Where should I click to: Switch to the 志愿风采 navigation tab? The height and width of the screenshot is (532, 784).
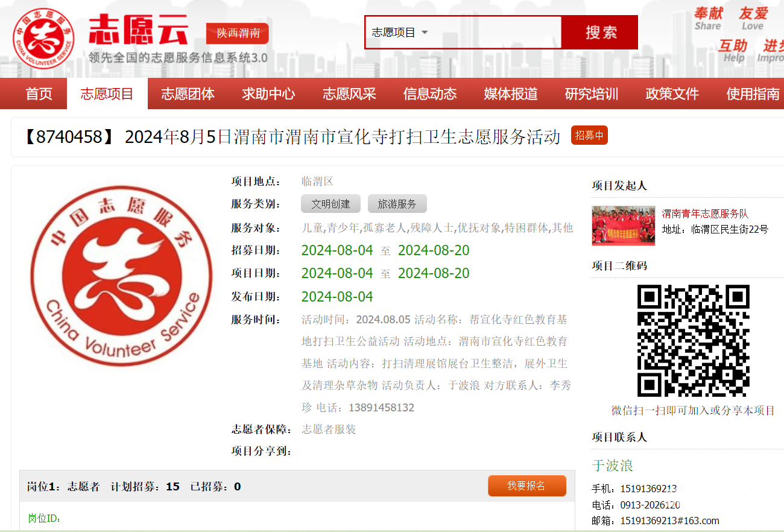tap(349, 94)
